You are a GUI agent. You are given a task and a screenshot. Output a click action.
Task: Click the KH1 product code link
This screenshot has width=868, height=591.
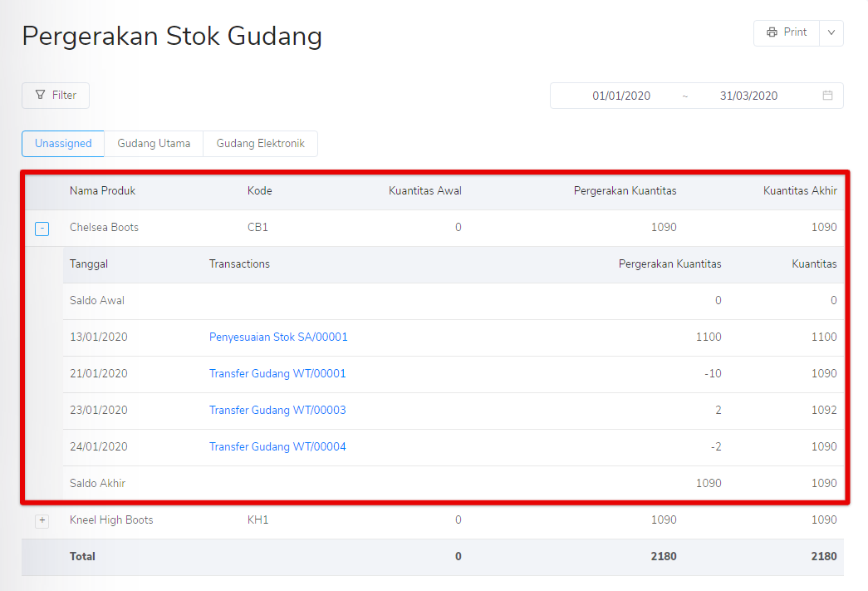(257, 520)
